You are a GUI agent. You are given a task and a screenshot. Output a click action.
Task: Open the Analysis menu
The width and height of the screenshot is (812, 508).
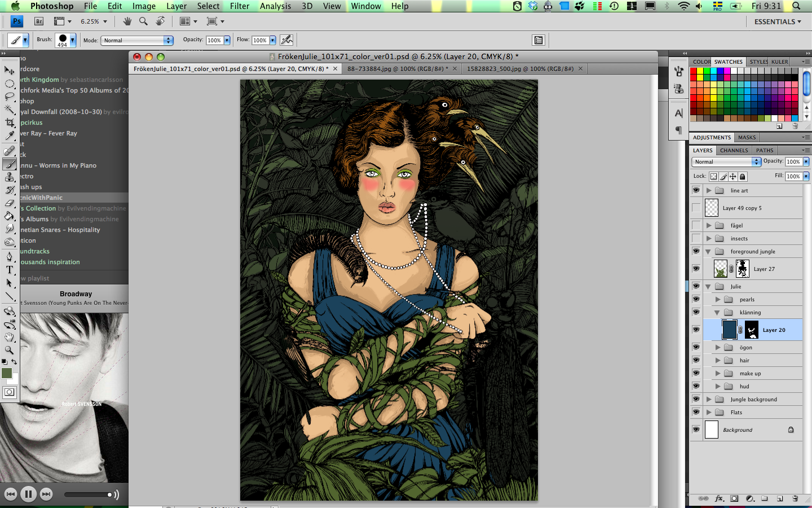point(275,6)
